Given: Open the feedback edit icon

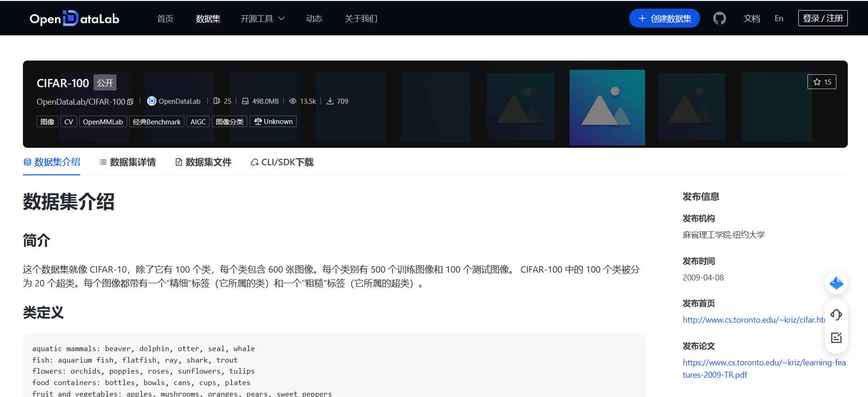Looking at the screenshot, I should [836, 338].
